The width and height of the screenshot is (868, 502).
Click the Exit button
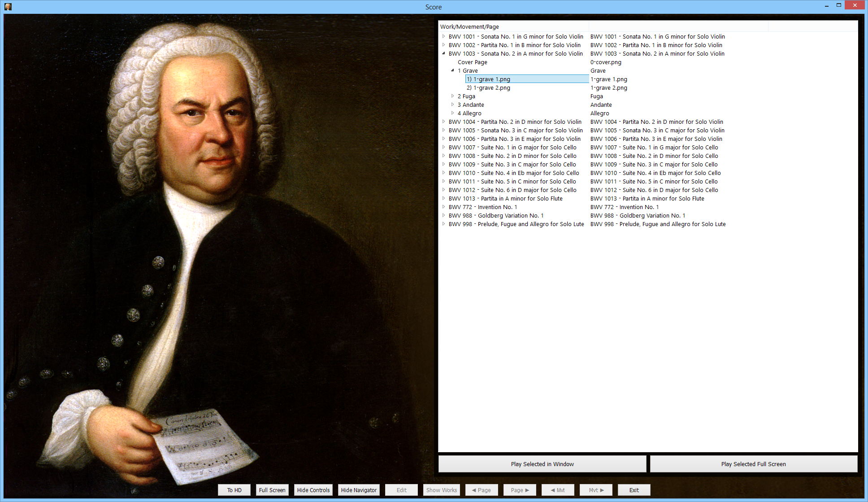click(634, 490)
